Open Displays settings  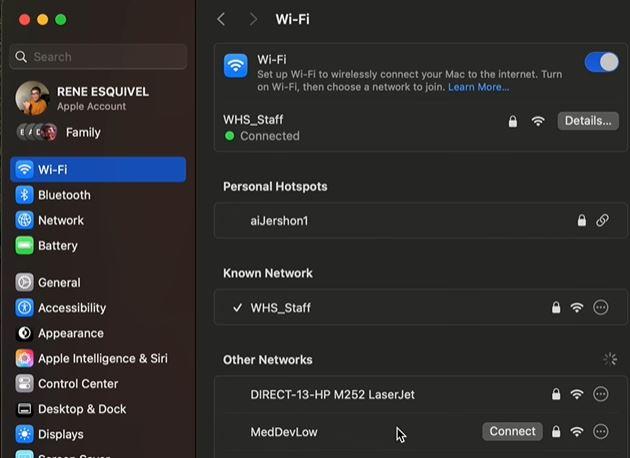click(98, 434)
